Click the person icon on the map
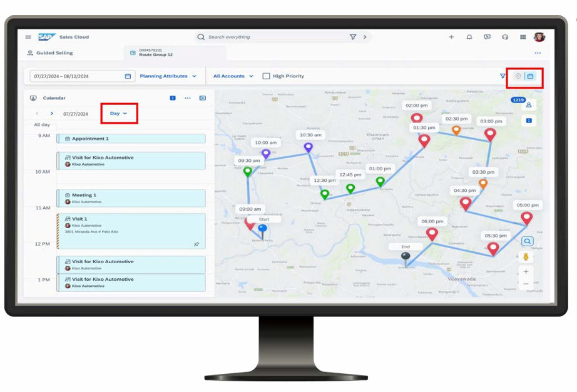The height and width of the screenshot is (392, 577). [529, 105]
